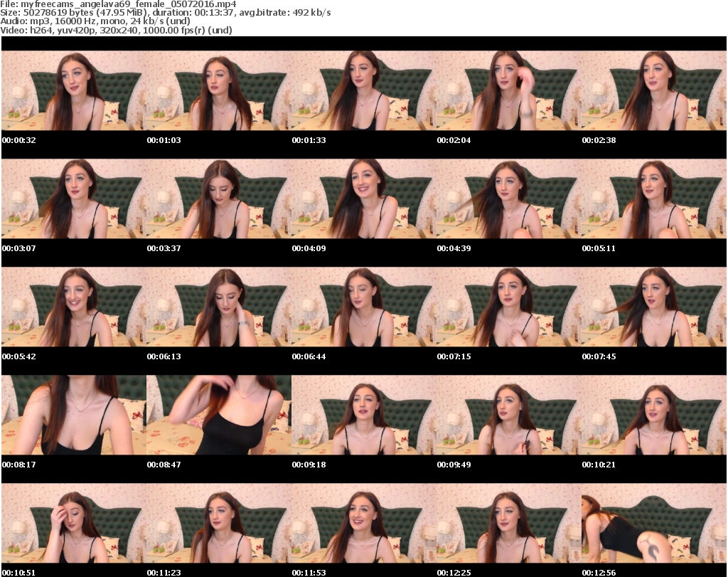Select the thumbnail frame timestamped 00:04:09
The width and height of the screenshot is (728, 577).
pyautogui.click(x=364, y=198)
